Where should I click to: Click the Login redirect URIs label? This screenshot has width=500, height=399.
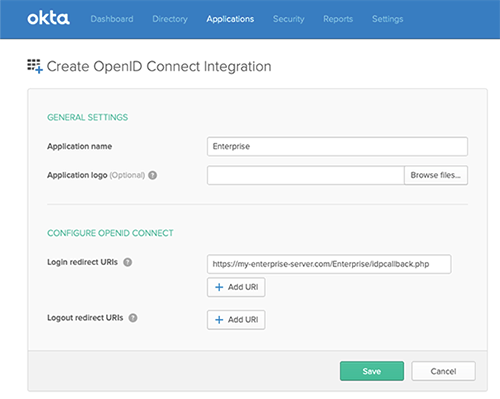tap(82, 262)
